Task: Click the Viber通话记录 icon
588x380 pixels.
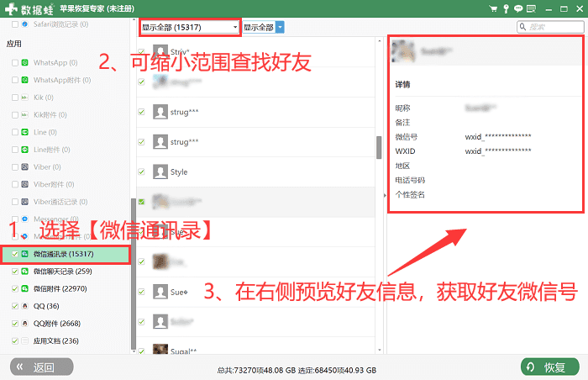Action: [x=24, y=202]
